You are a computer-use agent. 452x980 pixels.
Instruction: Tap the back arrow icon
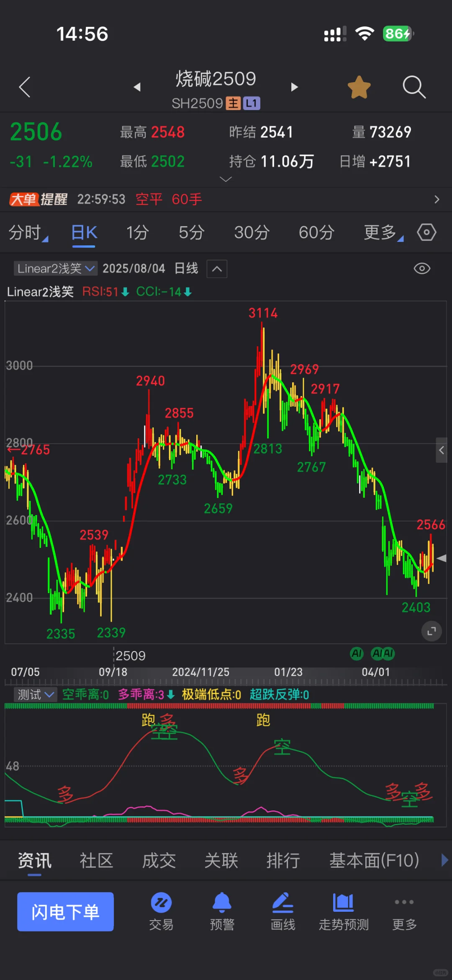[x=25, y=87]
